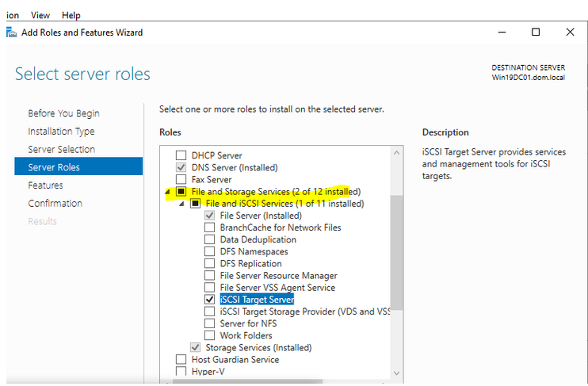This screenshot has height=386, width=588.
Task: Enable Server for NFS checkbox
Action: click(x=209, y=323)
